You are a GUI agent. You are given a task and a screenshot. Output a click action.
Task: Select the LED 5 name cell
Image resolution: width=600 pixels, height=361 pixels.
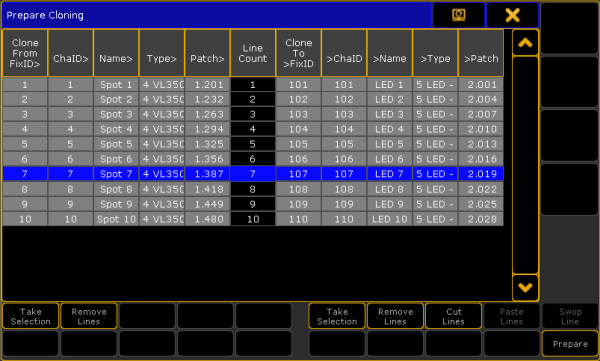click(x=390, y=144)
